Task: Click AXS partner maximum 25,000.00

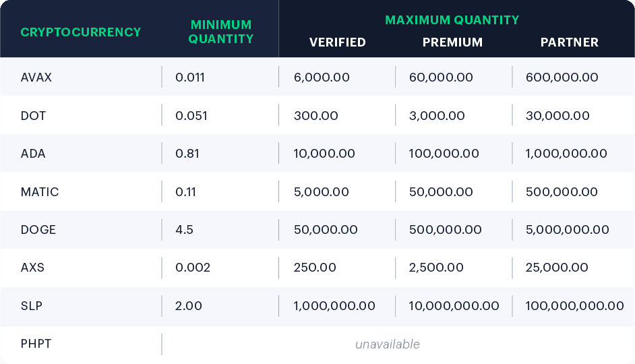Action: point(557,268)
